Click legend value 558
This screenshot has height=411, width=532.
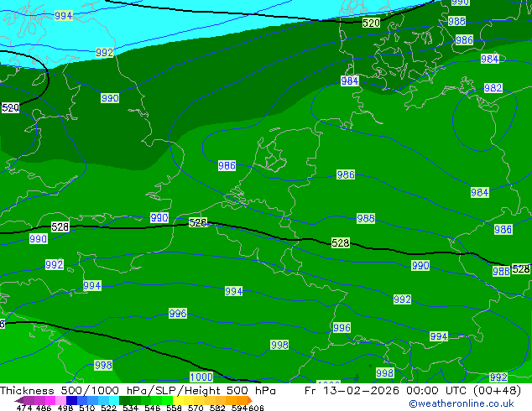click(174, 408)
